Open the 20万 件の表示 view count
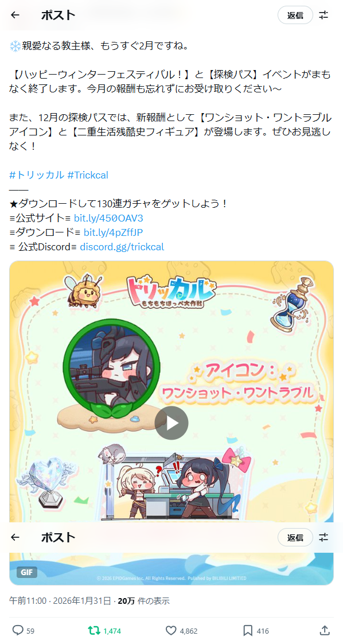Screen dimensions: 343x644 (x=143, y=602)
